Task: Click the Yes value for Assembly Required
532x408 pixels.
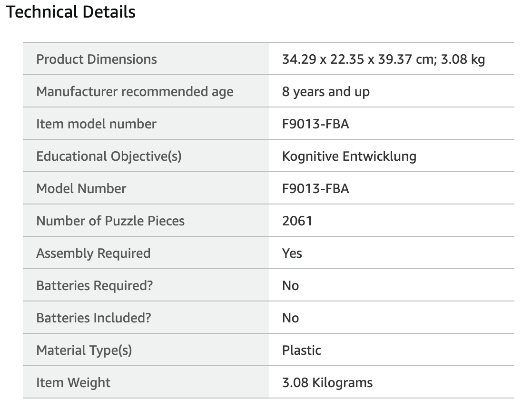Action: (x=292, y=253)
